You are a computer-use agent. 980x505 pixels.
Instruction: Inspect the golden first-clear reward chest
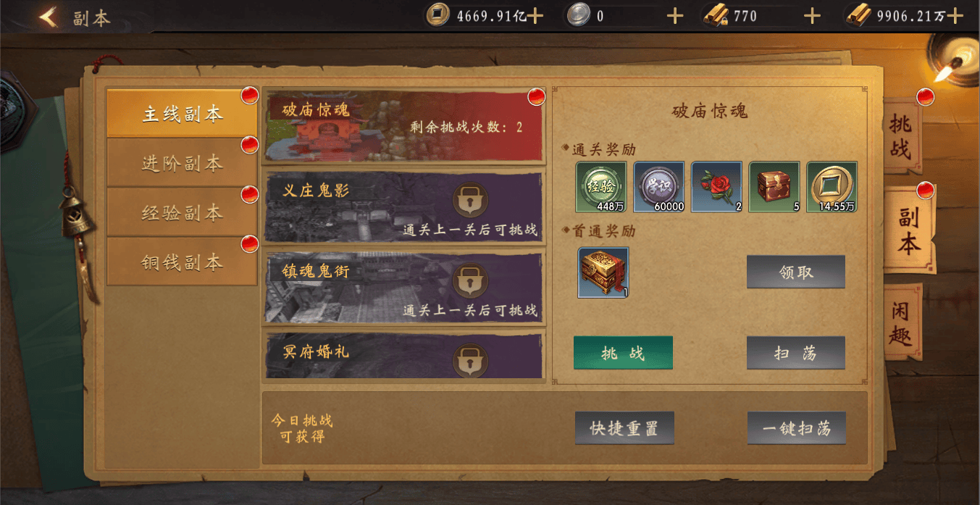[603, 272]
